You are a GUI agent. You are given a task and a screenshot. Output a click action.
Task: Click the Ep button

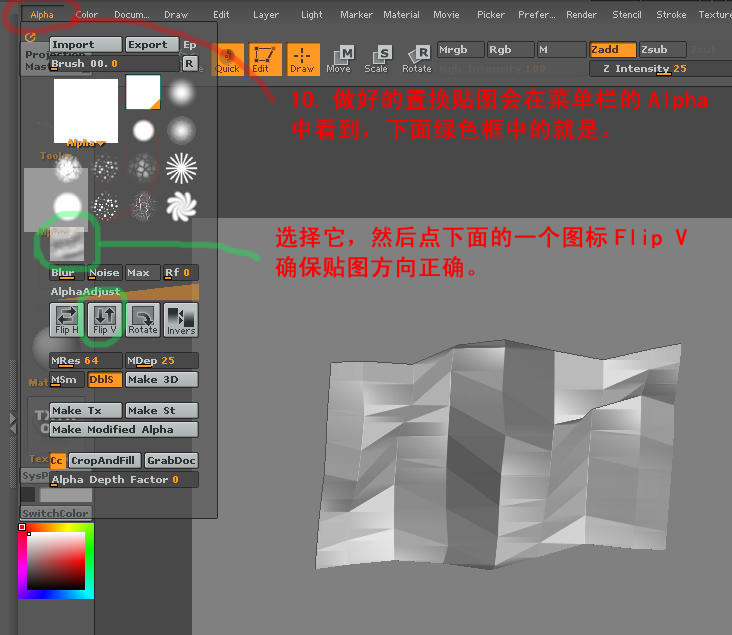[x=190, y=45]
